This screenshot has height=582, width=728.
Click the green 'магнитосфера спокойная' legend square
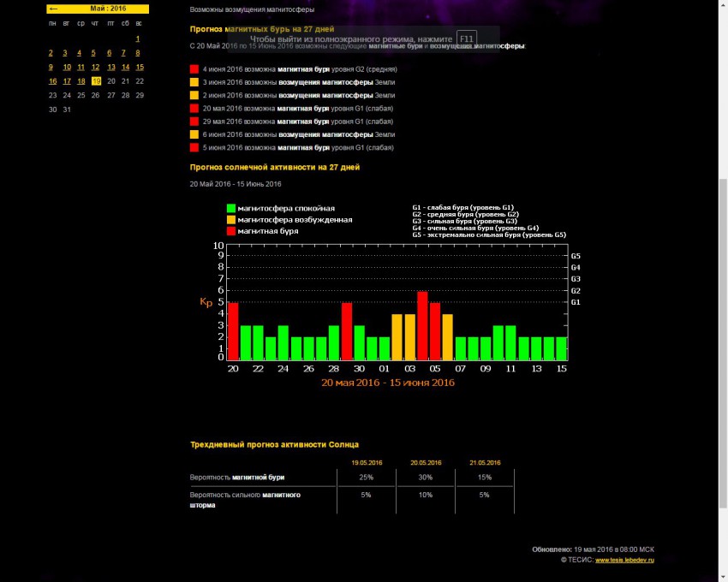pos(231,208)
